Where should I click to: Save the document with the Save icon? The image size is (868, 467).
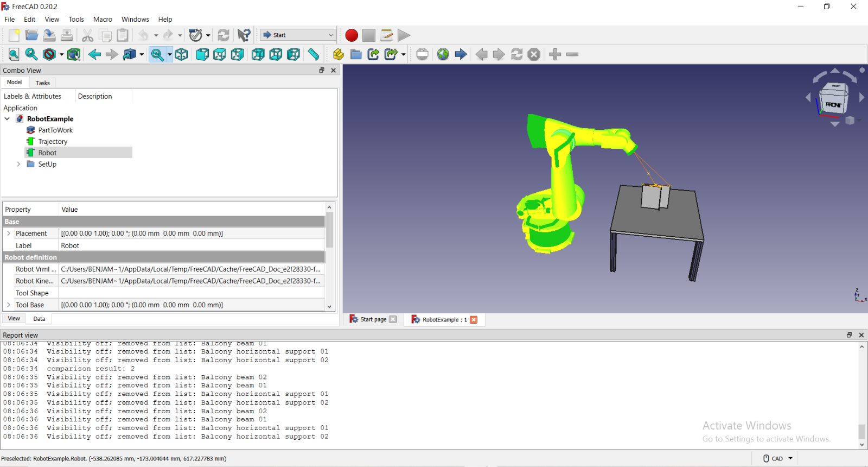point(49,35)
